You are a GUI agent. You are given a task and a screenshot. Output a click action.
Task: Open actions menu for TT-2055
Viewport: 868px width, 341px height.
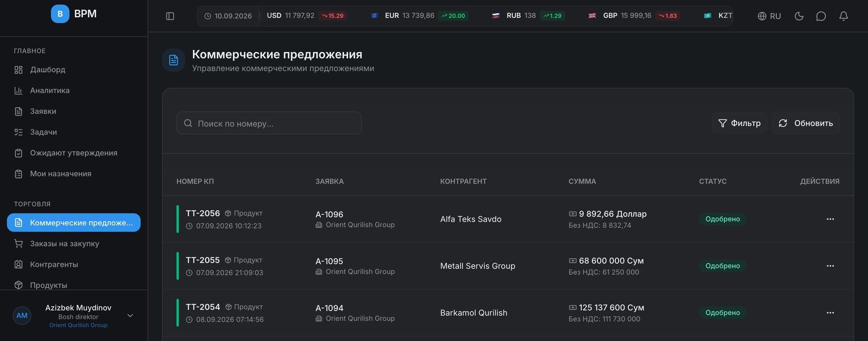click(x=830, y=266)
